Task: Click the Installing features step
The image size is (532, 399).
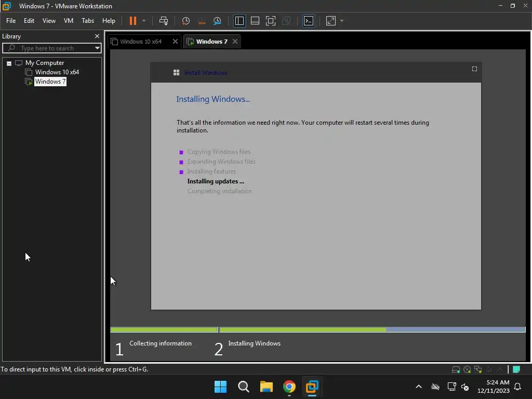Action: [211, 171]
